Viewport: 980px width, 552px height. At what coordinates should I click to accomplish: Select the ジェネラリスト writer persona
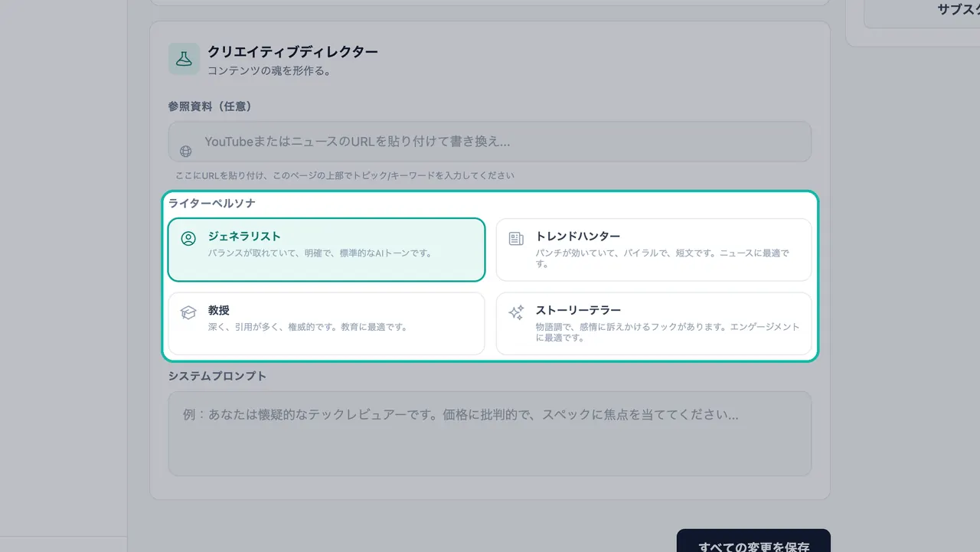click(x=326, y=250)
